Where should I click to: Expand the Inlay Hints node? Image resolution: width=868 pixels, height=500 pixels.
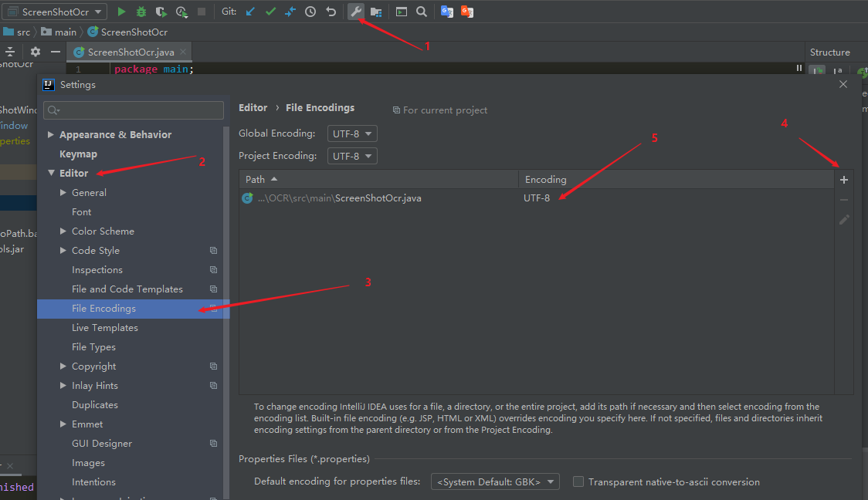pos(63,386)
